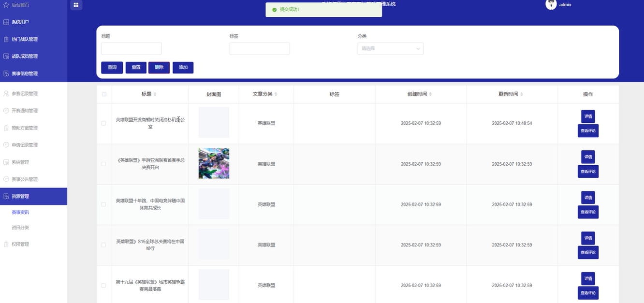Toggle the select-all checkbox in table header

(104, 94)
